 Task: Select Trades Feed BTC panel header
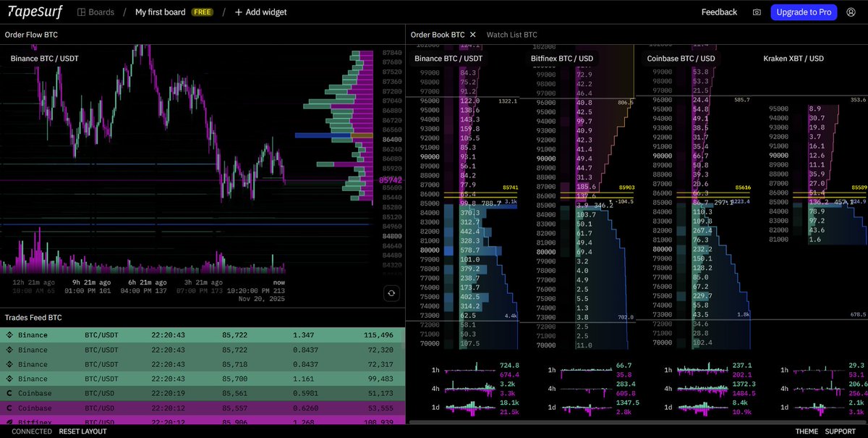[x=33, y=318]
